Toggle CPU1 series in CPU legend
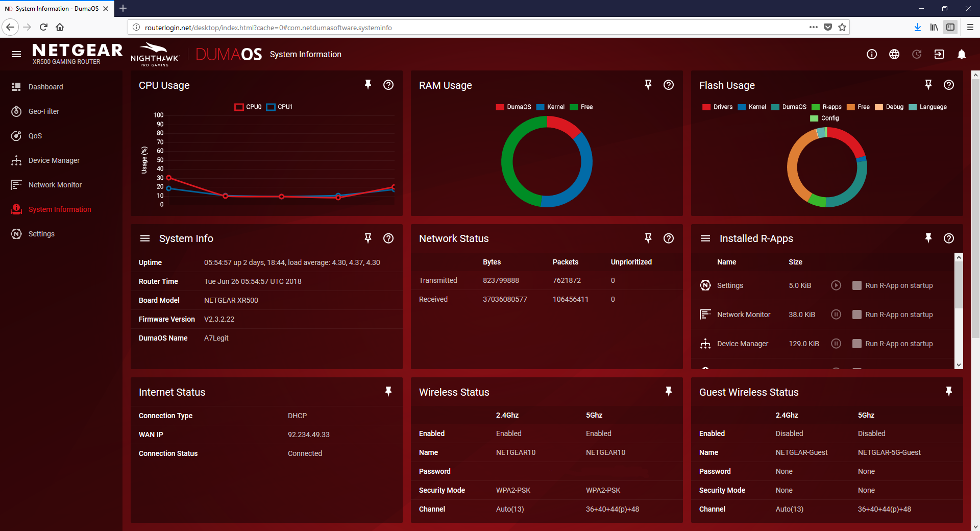The image size is (980, 531). click(x=280, y=107)
